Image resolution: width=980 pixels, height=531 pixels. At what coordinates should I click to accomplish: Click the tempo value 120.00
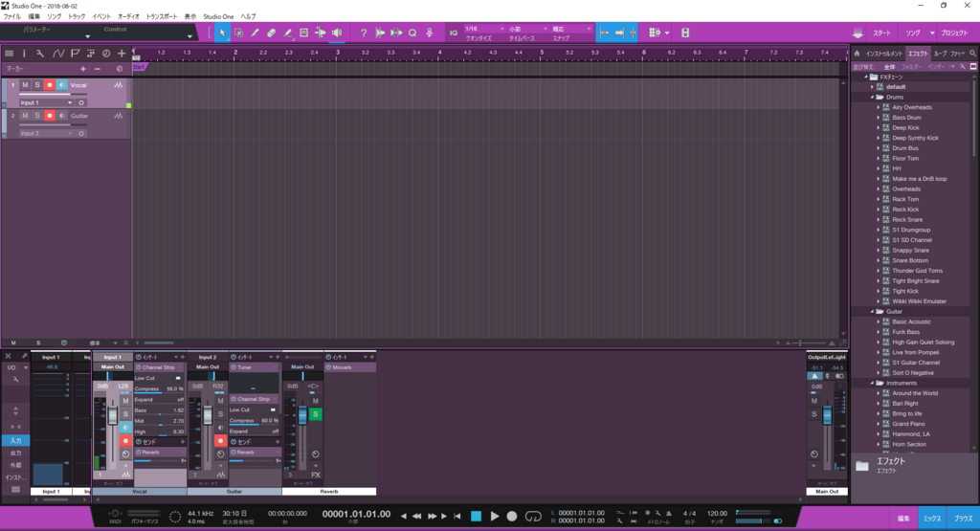coord(717,514)
